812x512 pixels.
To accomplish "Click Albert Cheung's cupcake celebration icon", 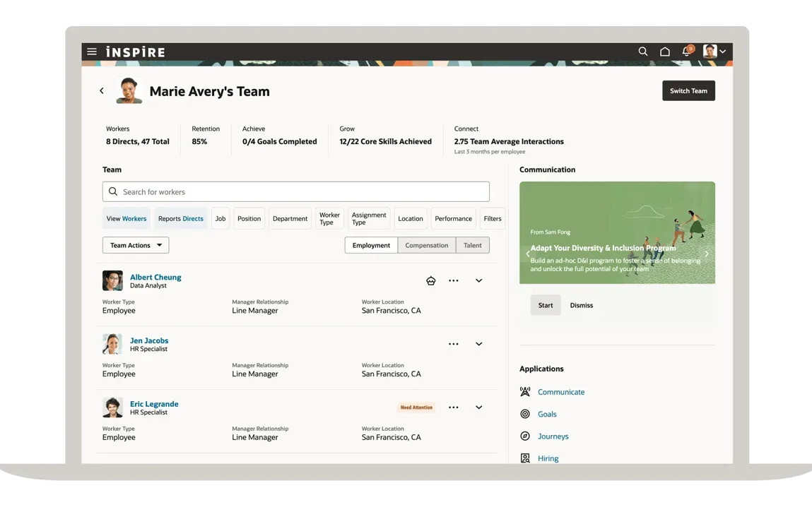I will pos(431,280).
